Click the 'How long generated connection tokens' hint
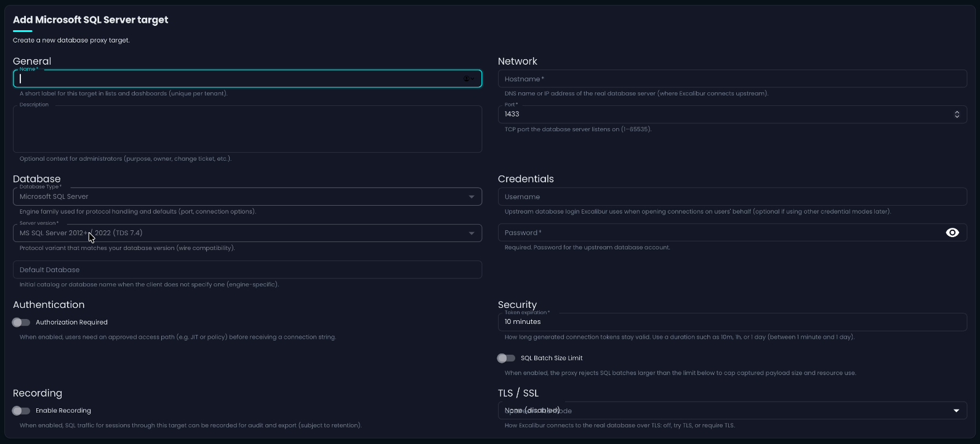Viewport: 980px width, 444px height. [x=680, y=337]
